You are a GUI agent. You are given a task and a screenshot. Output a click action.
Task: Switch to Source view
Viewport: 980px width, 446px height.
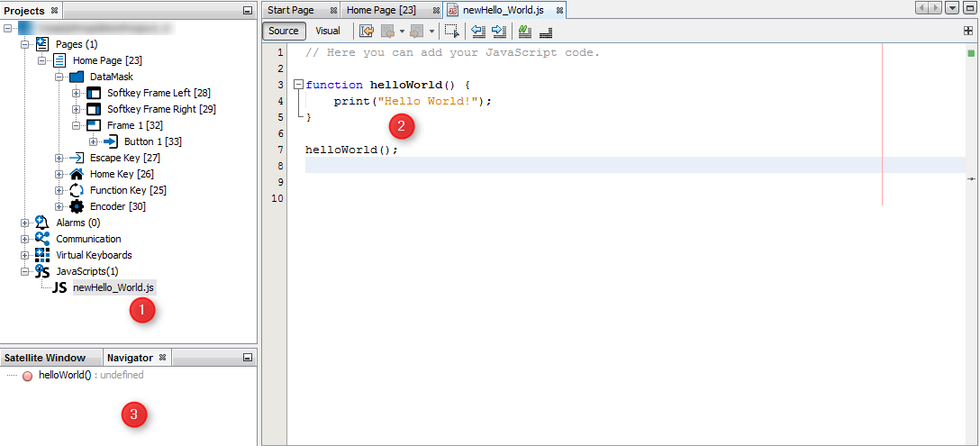pos(284,31)
